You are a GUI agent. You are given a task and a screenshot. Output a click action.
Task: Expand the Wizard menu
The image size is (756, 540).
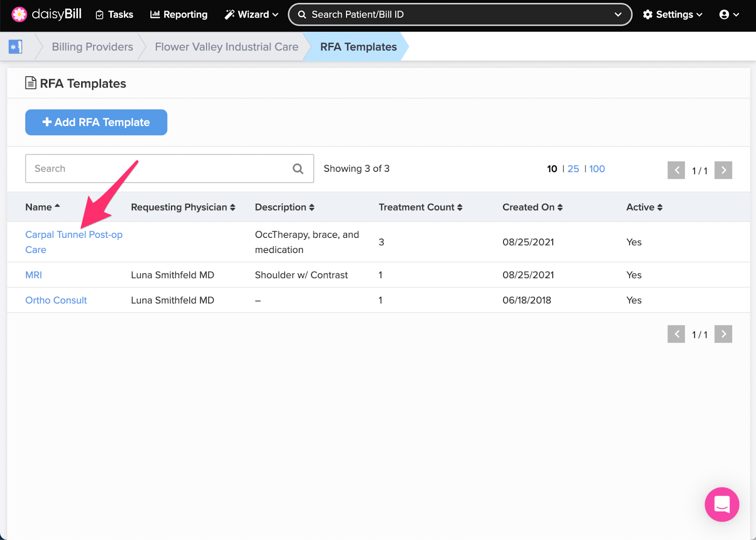click(251, 15)
